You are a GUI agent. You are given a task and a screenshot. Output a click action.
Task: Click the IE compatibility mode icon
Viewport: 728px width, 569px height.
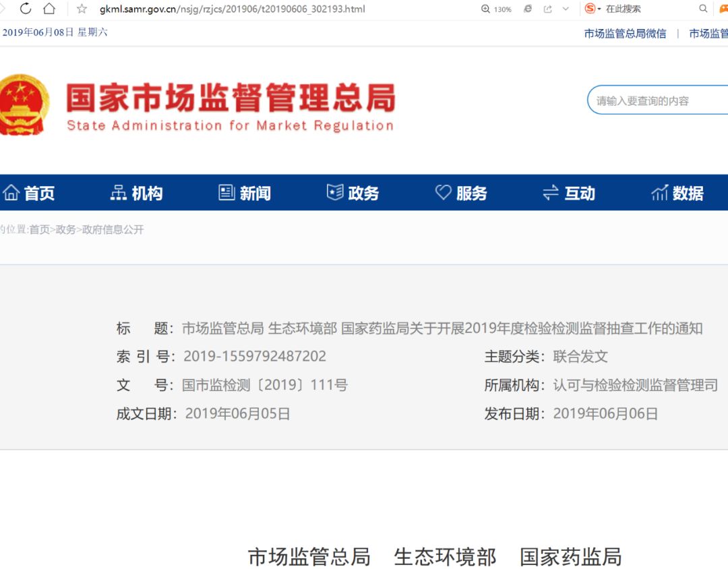click(x=528, y=9)
